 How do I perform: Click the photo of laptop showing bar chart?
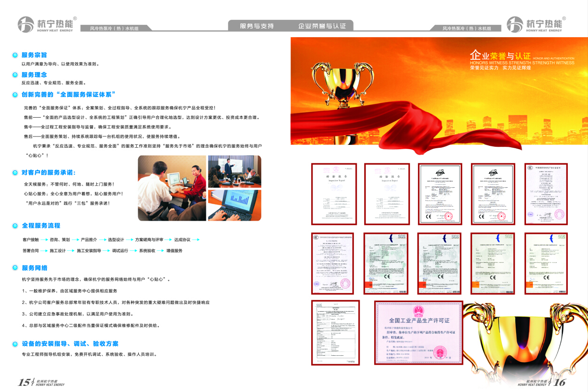234,205
